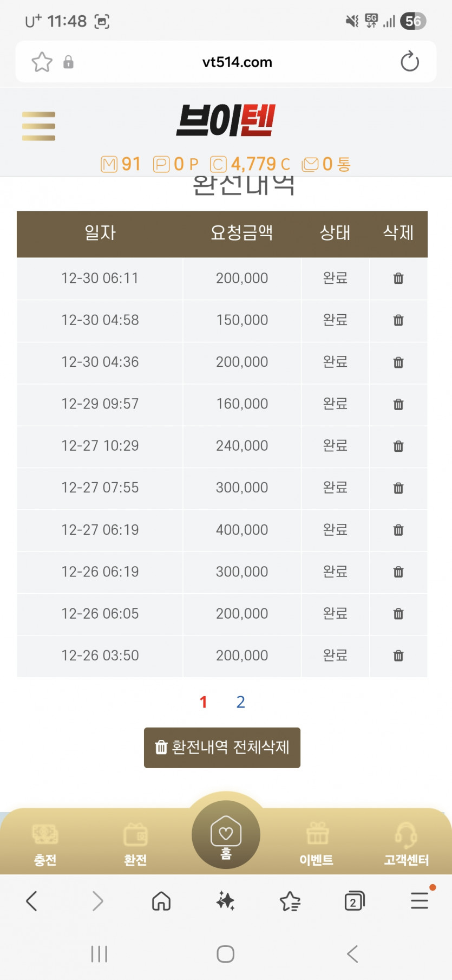Delete the 12-30 06:11 withdrawal record

(398, 278)
